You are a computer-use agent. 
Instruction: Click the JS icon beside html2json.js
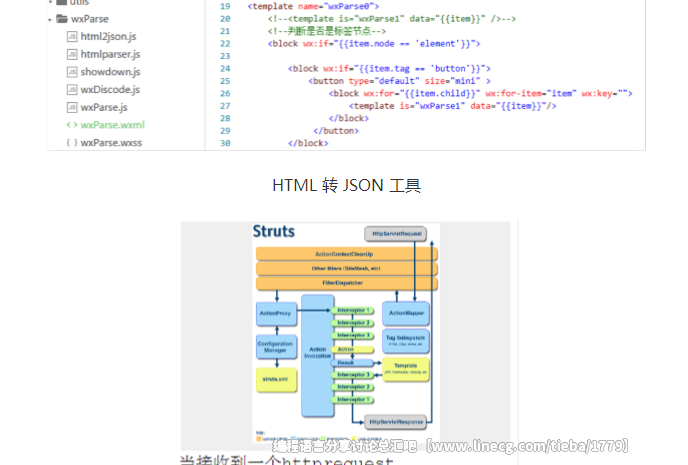[x=72, y=36]
